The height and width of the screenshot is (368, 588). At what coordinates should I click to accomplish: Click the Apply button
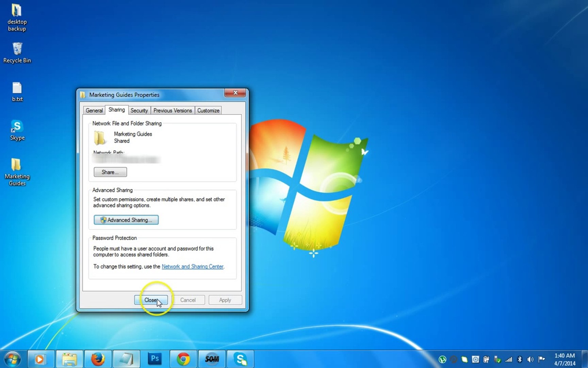pos(225,300)
